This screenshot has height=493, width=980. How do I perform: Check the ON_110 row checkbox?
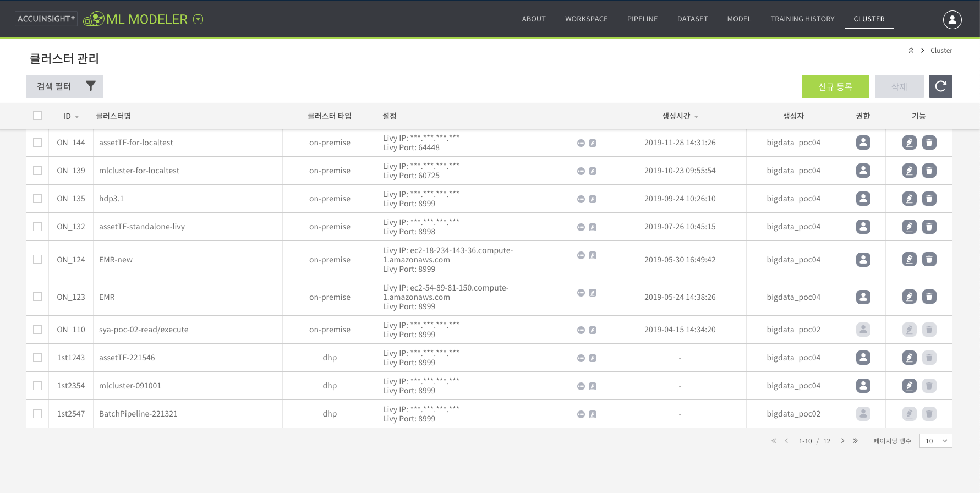[37, 330]
